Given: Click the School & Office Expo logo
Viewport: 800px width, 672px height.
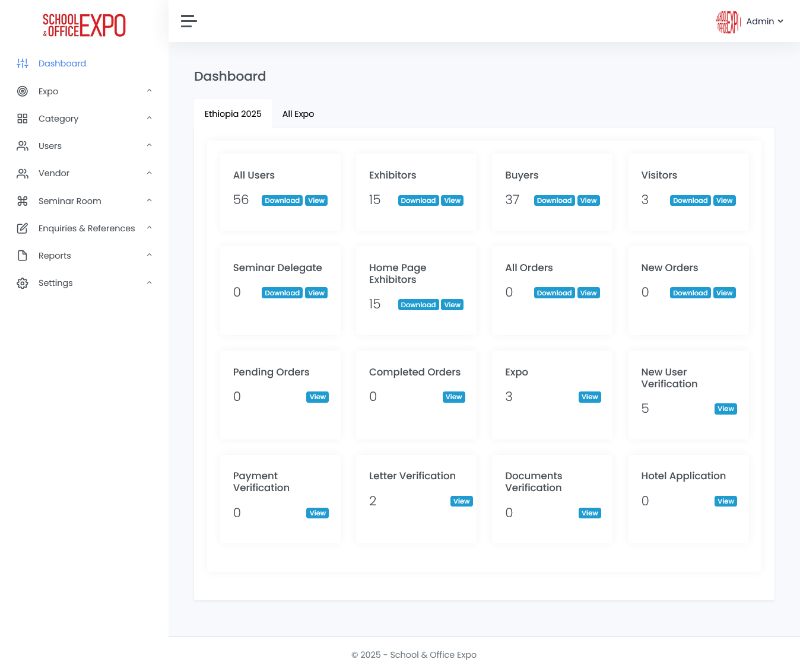Looking at the screenshot, I should 84,26.
